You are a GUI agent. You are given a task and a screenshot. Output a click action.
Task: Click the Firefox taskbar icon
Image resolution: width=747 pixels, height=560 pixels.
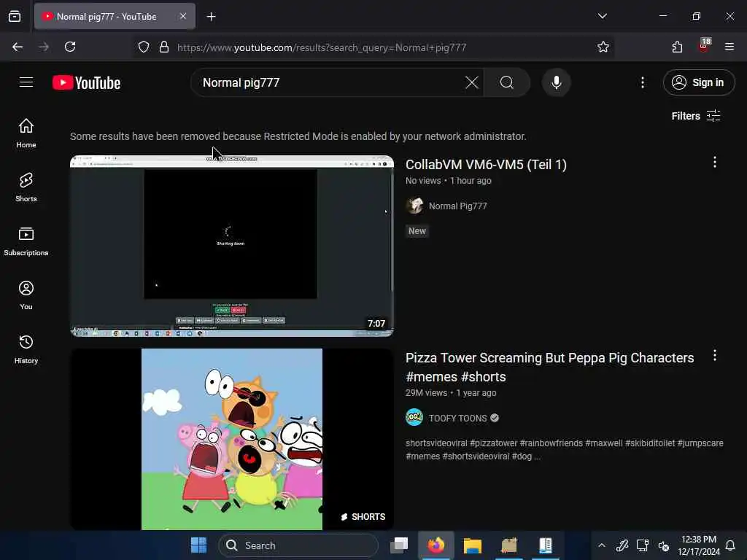(436, 545)
